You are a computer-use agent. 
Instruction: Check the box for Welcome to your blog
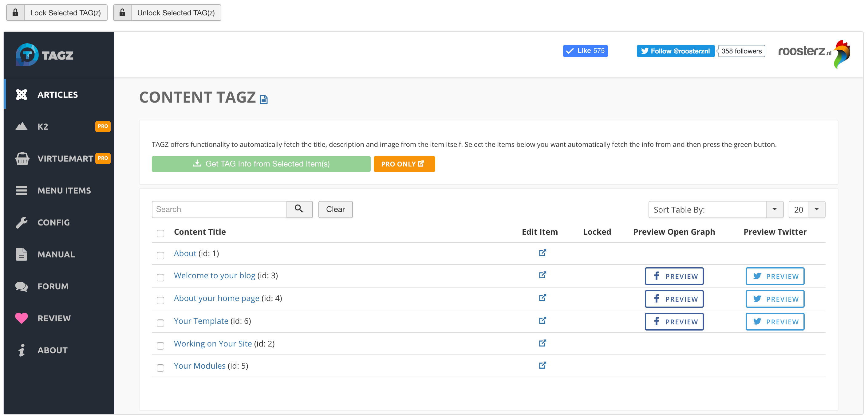click(x=160, y=277)
